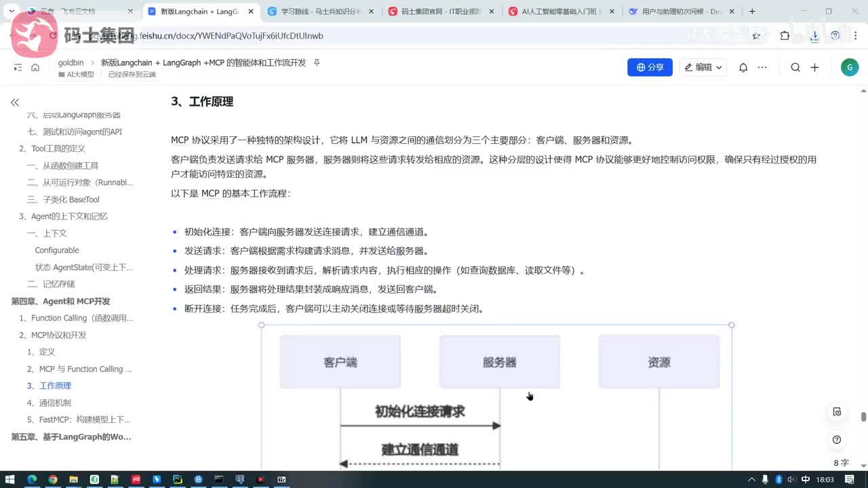868x488 pixels.
Task: Open a new browser tab
Action: (x=752, y=12)
